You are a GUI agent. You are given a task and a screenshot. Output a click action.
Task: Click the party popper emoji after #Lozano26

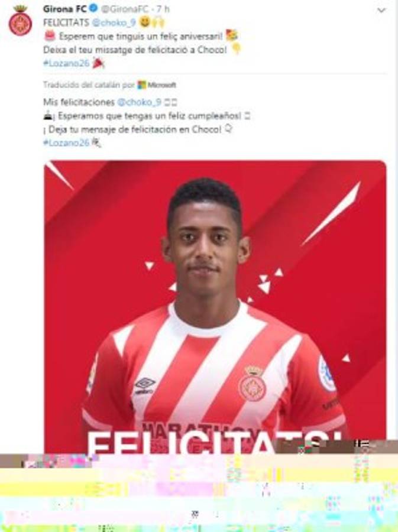[x=98, y=63]
